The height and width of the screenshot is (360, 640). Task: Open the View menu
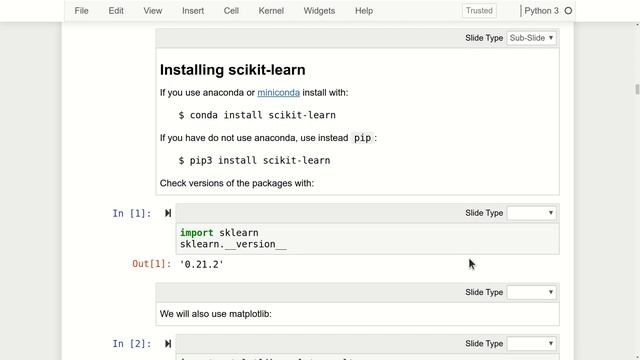click(153, 11)
